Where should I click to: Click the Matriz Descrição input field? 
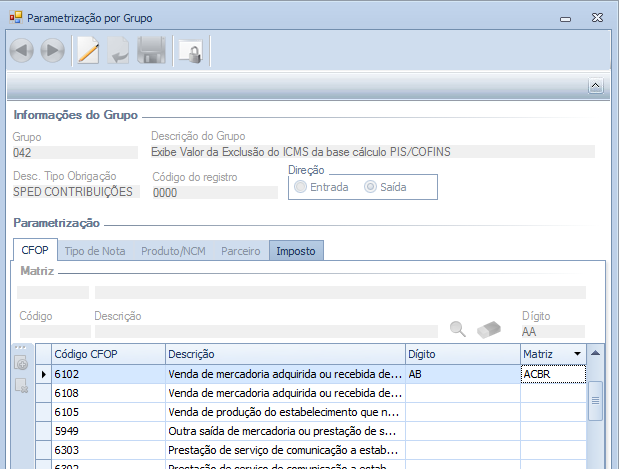pyautogui.click(x=266, y=332)
